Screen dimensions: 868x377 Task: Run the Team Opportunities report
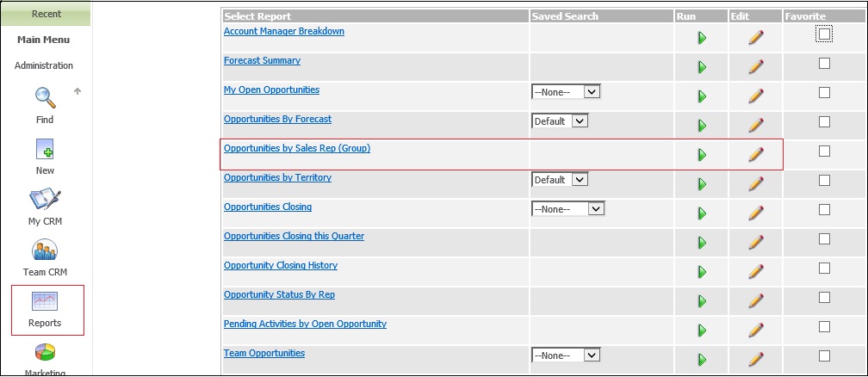702,359
